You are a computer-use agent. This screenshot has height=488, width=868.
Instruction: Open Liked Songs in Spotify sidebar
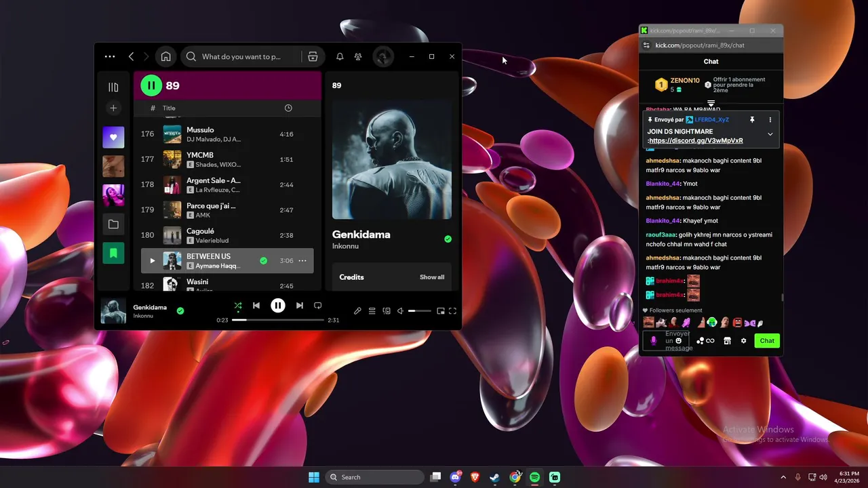(113, 138)
